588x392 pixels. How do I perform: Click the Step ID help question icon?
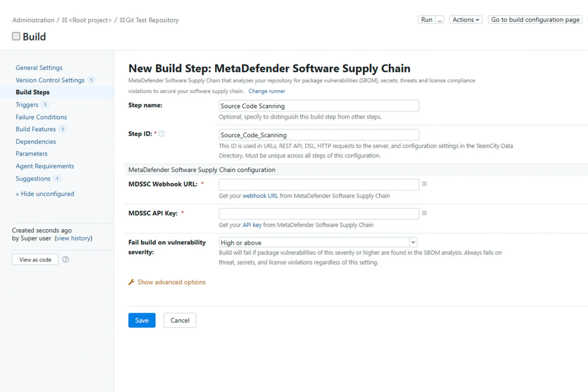(x=162, y=134)
